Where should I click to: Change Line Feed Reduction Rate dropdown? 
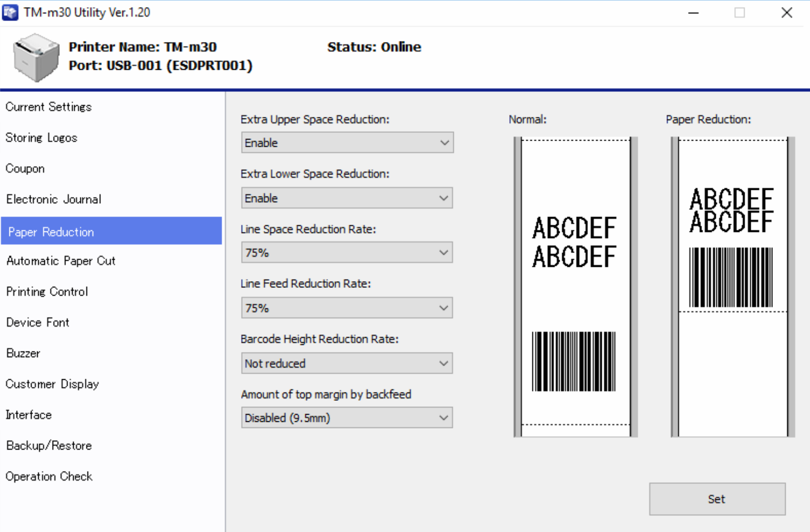coord(347,308)
